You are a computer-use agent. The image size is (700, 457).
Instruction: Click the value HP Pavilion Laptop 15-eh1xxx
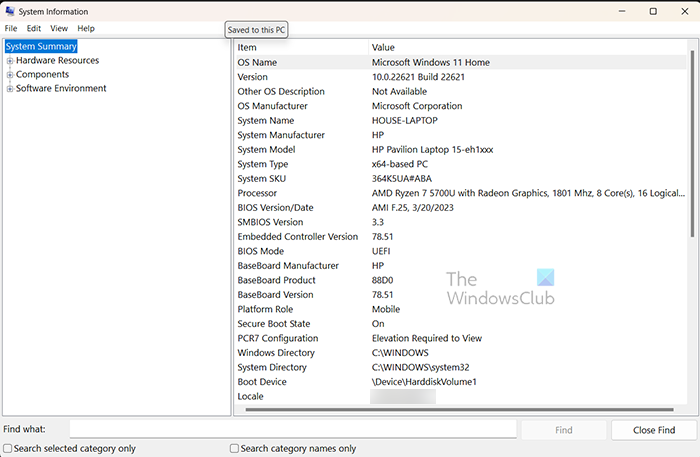coord(433,150)
